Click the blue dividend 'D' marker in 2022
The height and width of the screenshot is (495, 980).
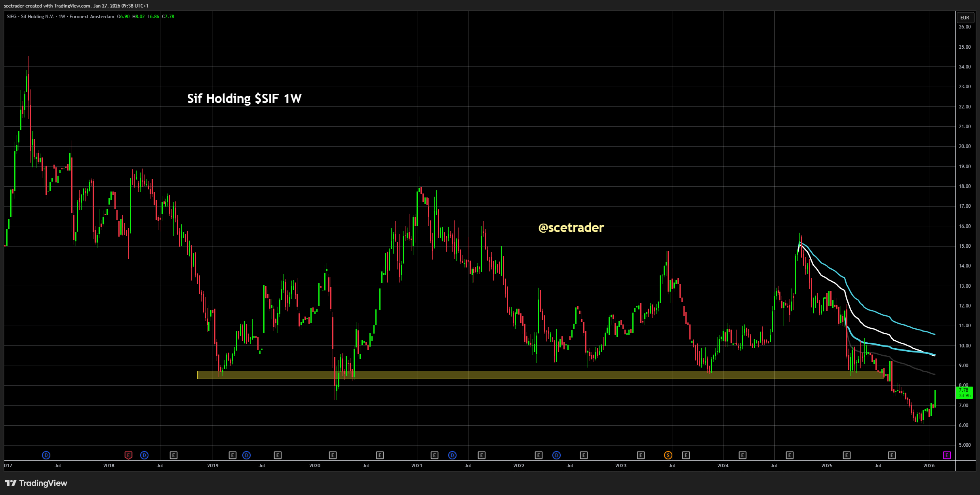point(556,455)
